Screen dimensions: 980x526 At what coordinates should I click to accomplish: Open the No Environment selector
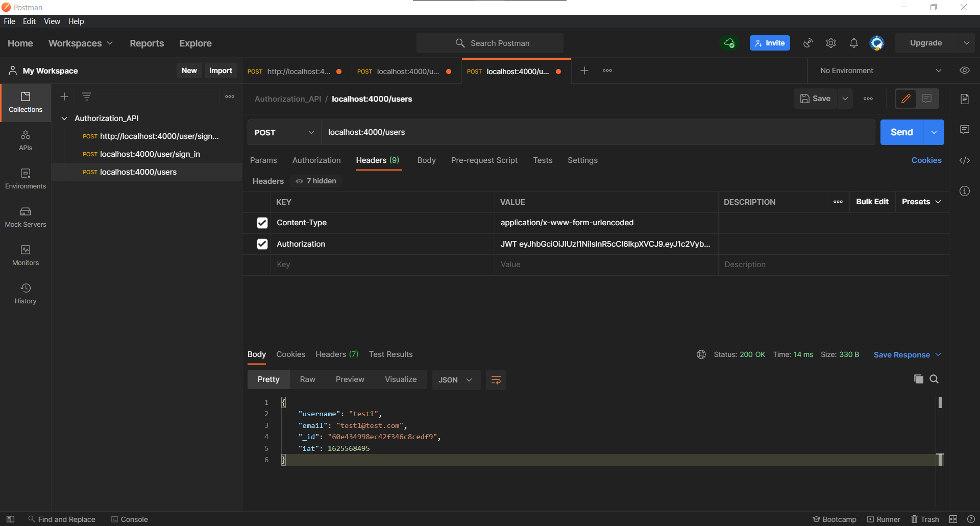tap(880, 70)
